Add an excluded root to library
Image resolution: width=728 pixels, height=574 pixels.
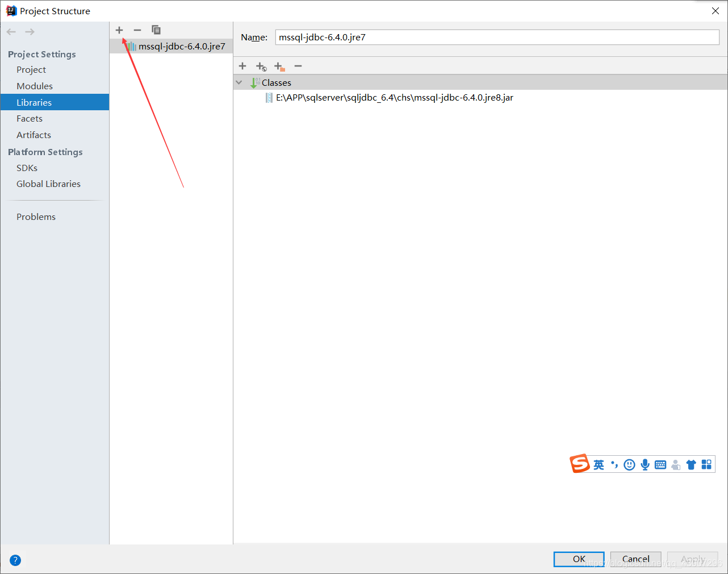pyautogui.click(x=279, y=66)
